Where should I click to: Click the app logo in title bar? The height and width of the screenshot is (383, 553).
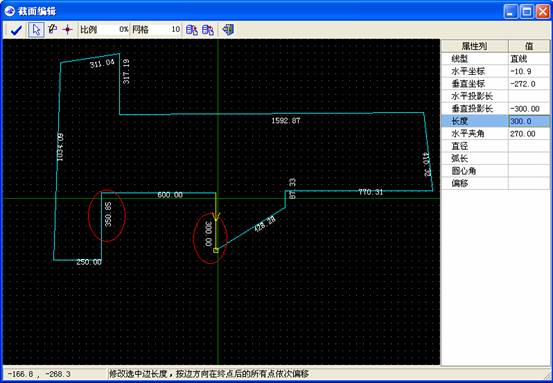tap(10, 11)
